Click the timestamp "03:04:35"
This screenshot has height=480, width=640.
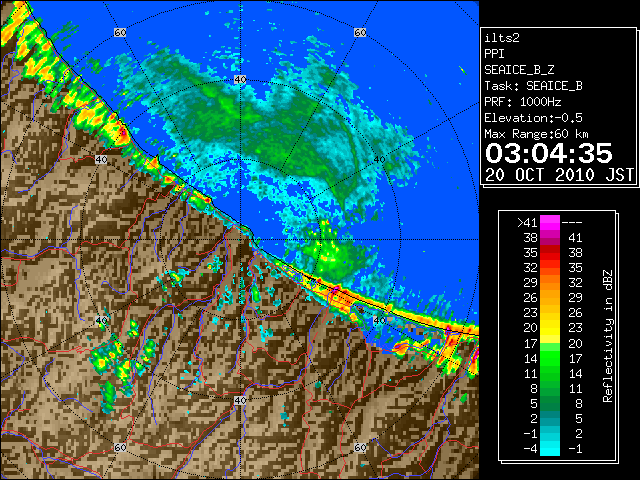pyautogui.click(x=549, y=153)
